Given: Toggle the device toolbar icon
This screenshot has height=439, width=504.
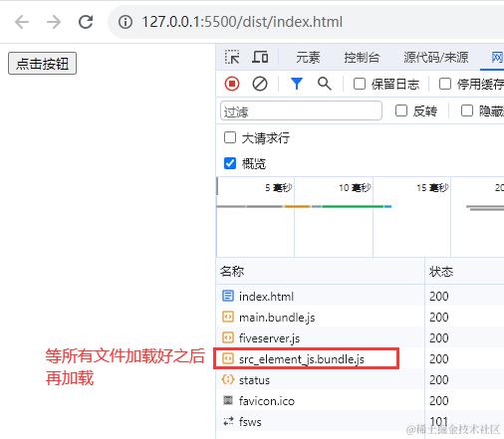Looking at the screenshot, I should tap(260, 57).
